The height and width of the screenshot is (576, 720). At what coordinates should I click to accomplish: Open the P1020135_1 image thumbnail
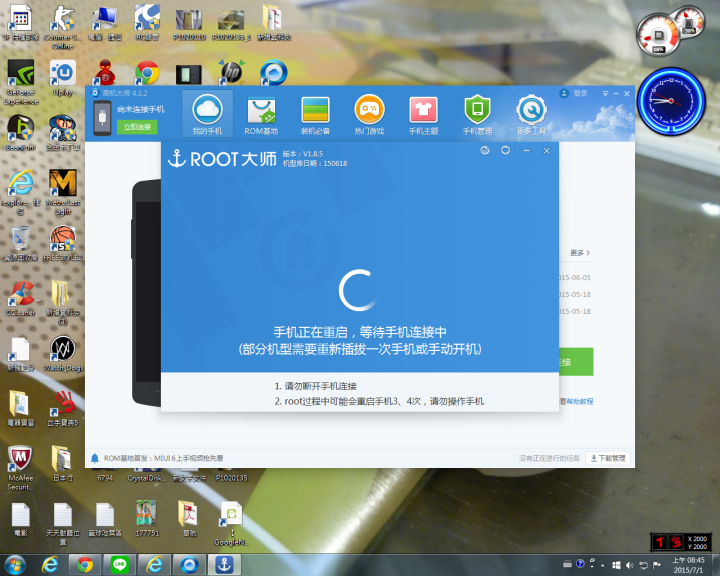(231, 23)
